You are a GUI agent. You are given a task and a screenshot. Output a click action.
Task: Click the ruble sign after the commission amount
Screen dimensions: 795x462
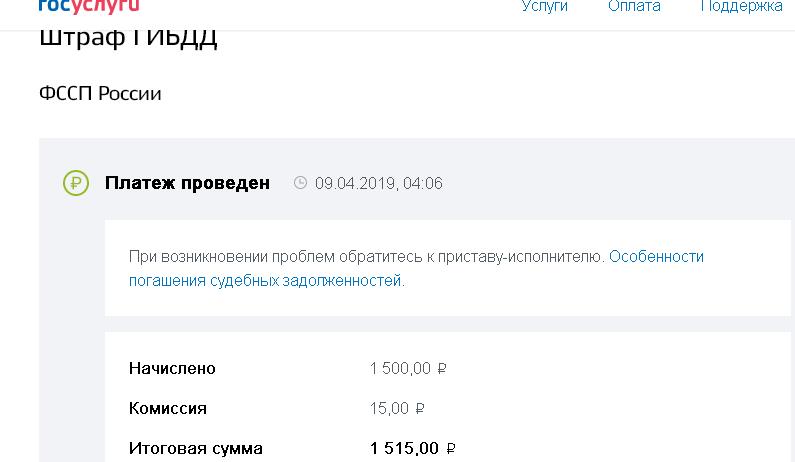[x=420, y=408]
